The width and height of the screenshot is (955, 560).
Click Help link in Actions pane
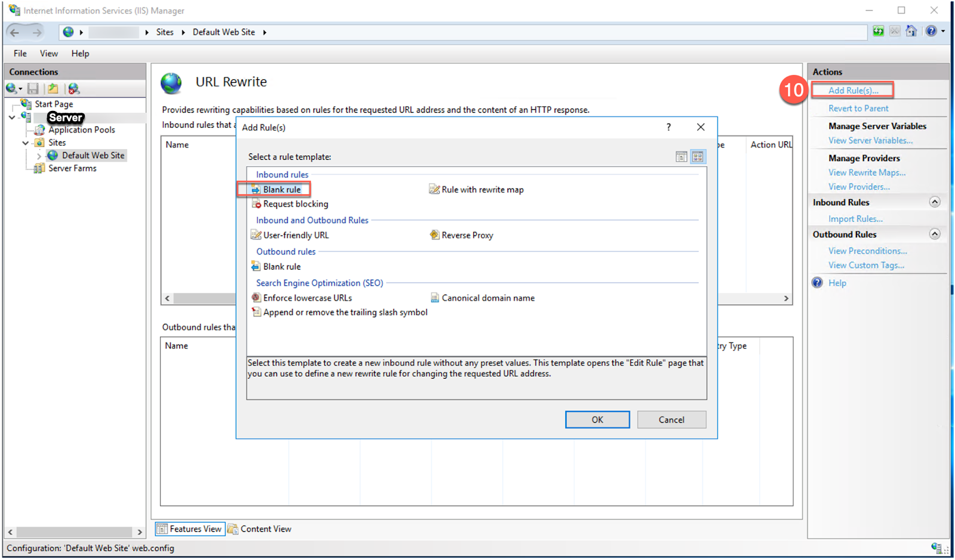(x=837, y=283)
